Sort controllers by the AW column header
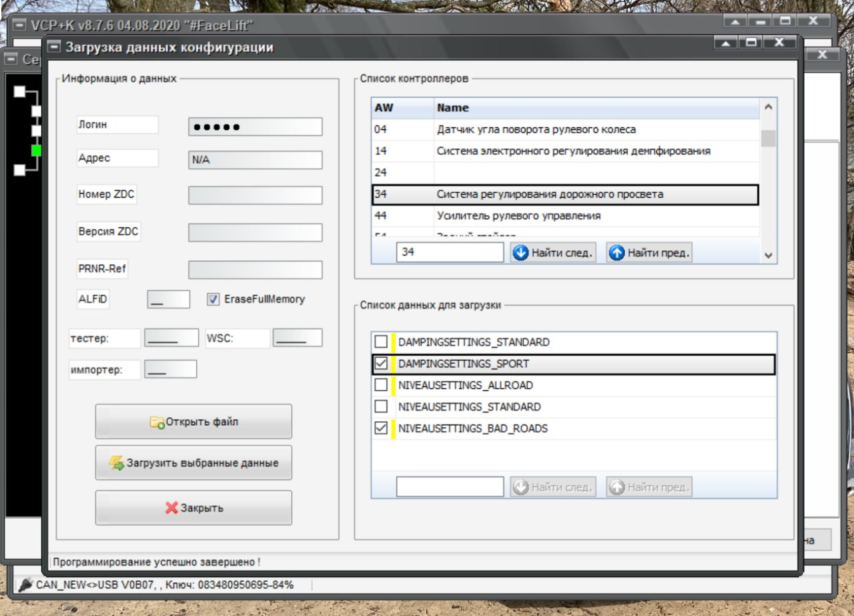This screenshot has width=854, height=616. [402, 107]
